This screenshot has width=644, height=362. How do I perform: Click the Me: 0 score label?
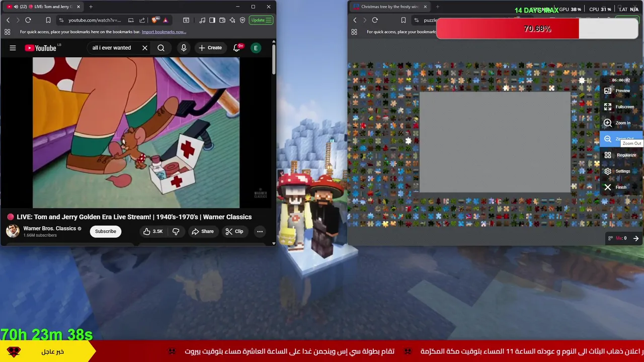point(621,238)
